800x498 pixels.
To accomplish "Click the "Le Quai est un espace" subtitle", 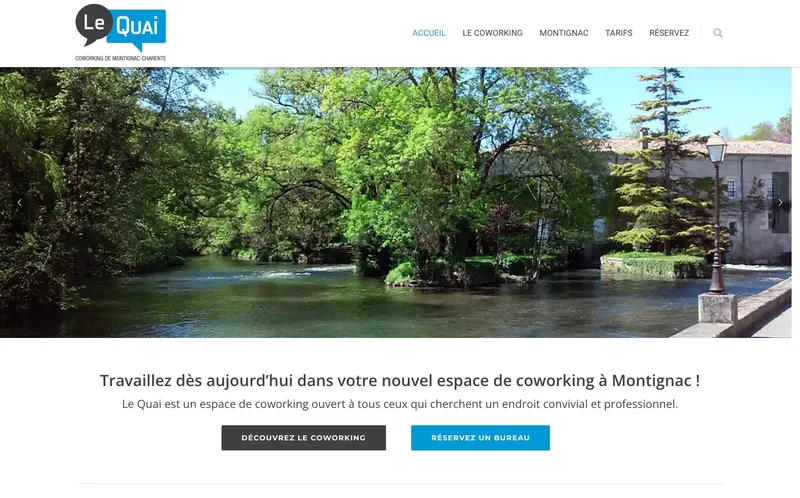I will coord(399,404).
